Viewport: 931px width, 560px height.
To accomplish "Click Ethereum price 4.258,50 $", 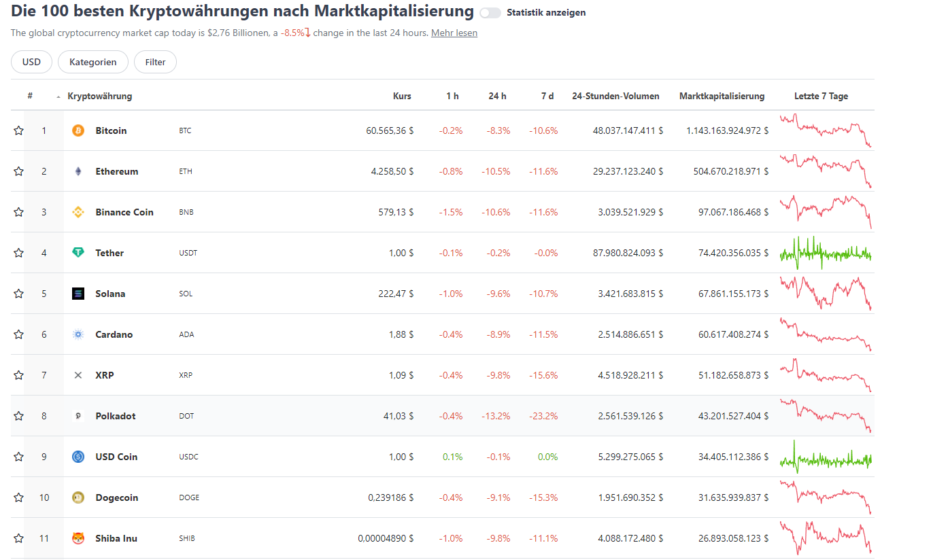I will tap(392, 171).
